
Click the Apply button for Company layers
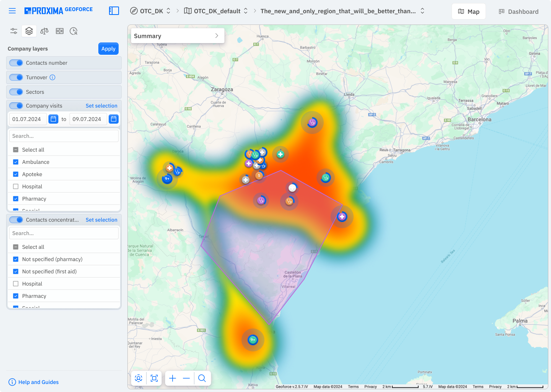click(x=108, y=49)
